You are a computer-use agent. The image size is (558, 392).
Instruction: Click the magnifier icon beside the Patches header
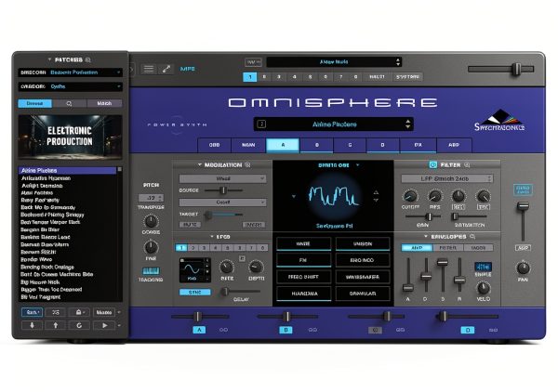coord(88,60)
